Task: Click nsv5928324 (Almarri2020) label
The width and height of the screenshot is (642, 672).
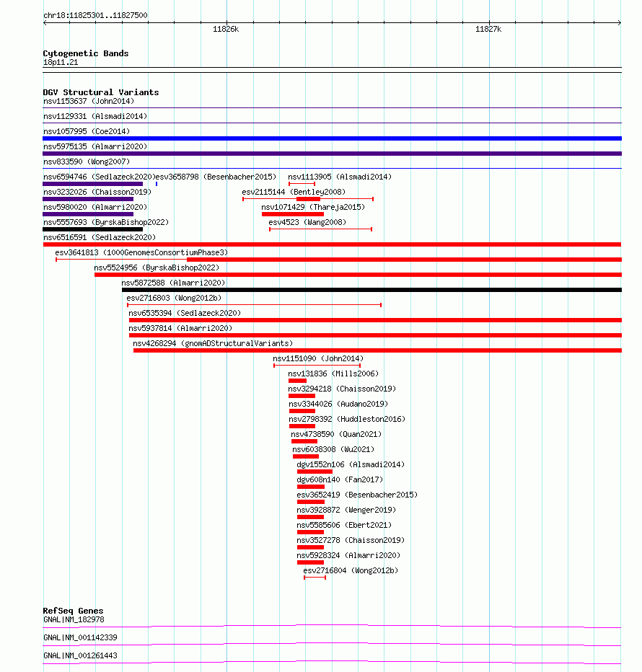Action: coord(348,555)
